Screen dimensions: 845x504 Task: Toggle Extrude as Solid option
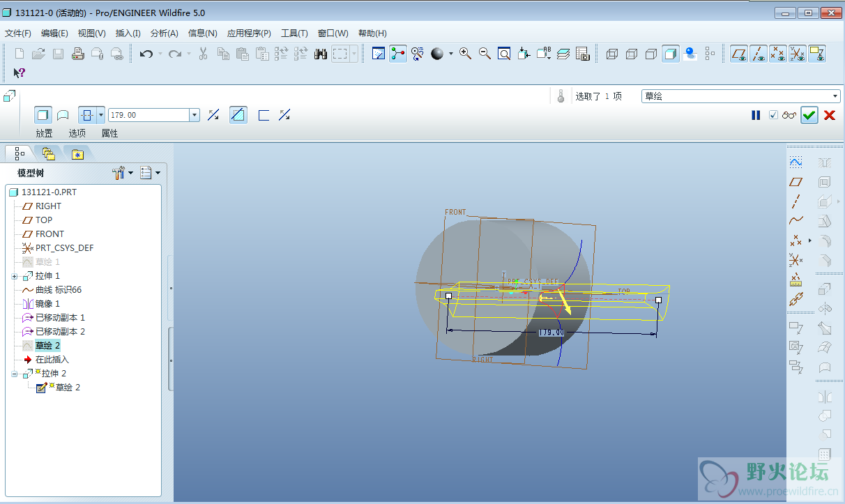[x=43, y=115]
